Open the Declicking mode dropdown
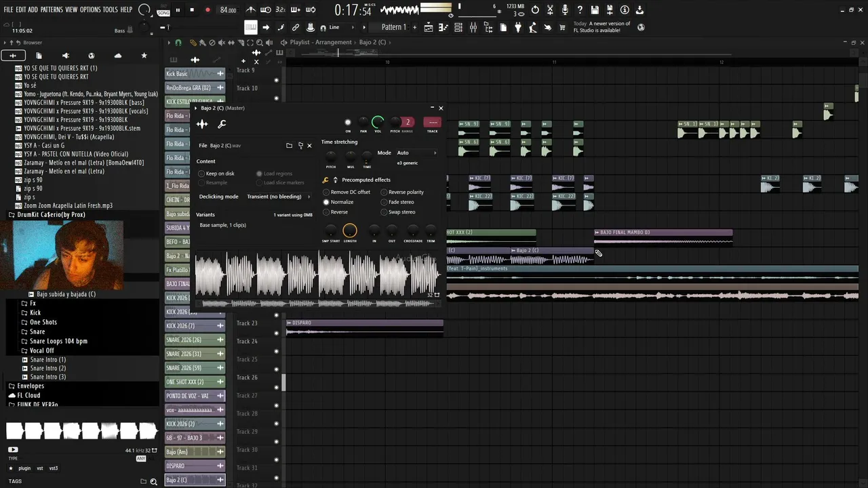The width and height of the screenshot is (868, 488). (278, 197)
